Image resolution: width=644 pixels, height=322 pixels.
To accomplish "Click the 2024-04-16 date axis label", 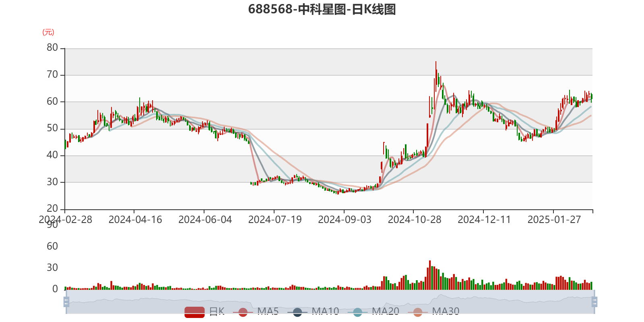I will pos(135,220).
